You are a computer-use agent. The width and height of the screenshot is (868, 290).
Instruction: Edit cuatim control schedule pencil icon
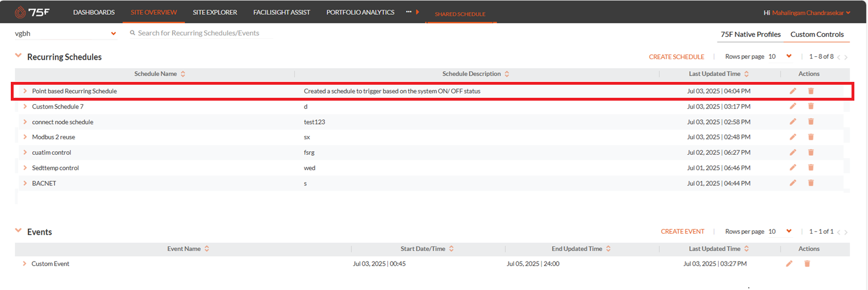click(x=793, y=152)
